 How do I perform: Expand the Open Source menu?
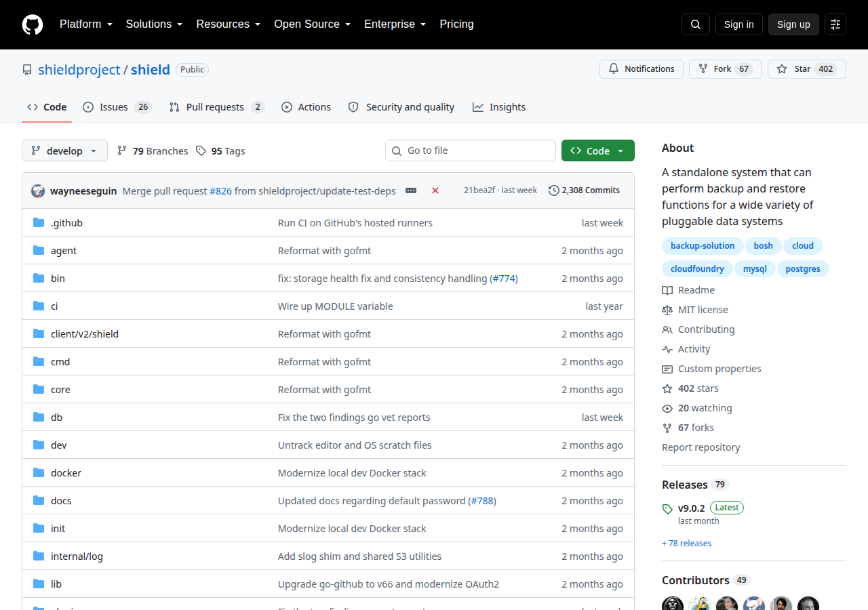tap(312, 24)
